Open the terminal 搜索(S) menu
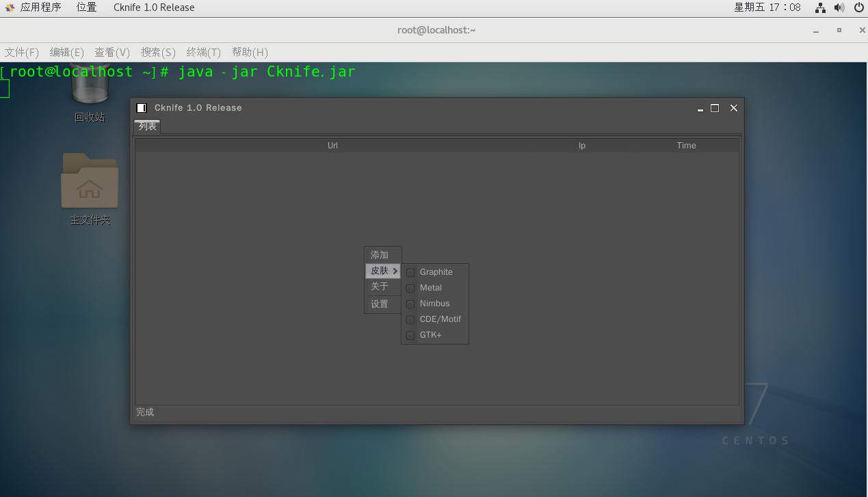Screen dimensions: 868x497 click(x=158, y=52)
